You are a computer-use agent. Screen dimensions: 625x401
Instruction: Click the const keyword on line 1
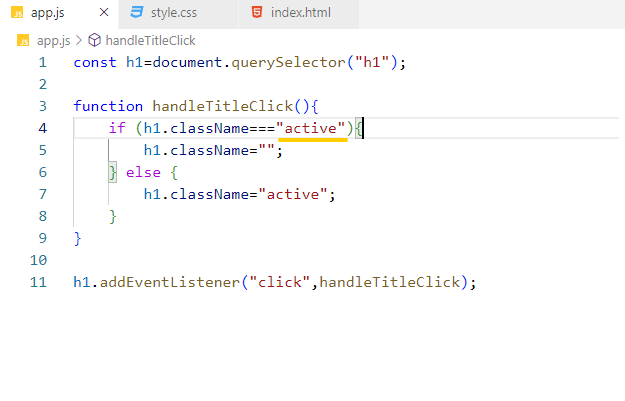tap(95, 63)
